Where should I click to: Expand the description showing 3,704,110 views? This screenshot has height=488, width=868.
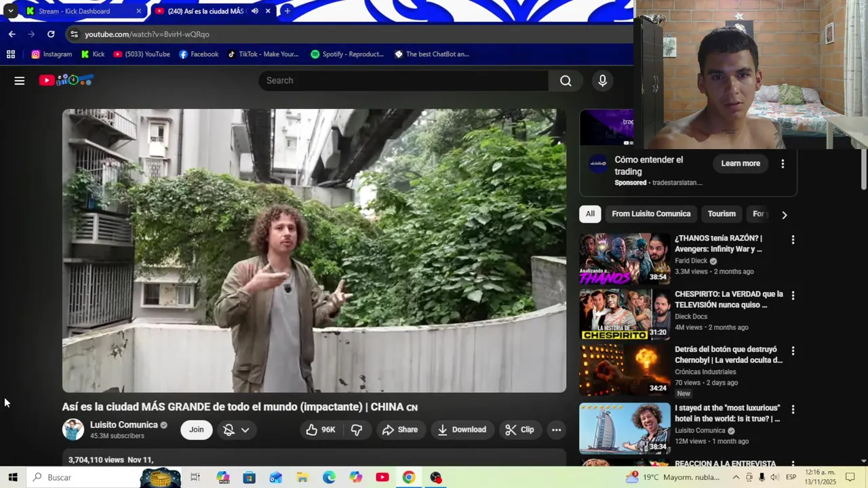(314, 457)
